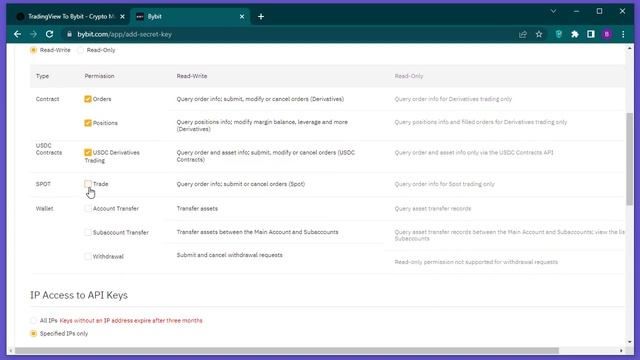
Task: Open the Extensions puzzle menu
Action: [575, 34]
